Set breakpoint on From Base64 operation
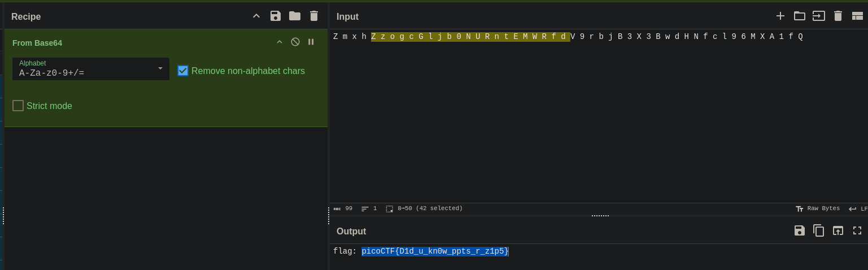868x270 pixels. (311, 42)
